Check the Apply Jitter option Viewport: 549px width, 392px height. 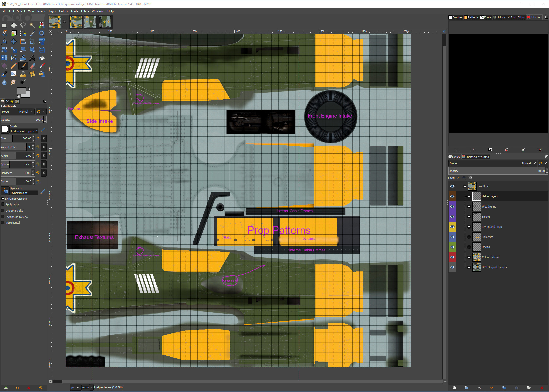[x=3, y=204]
